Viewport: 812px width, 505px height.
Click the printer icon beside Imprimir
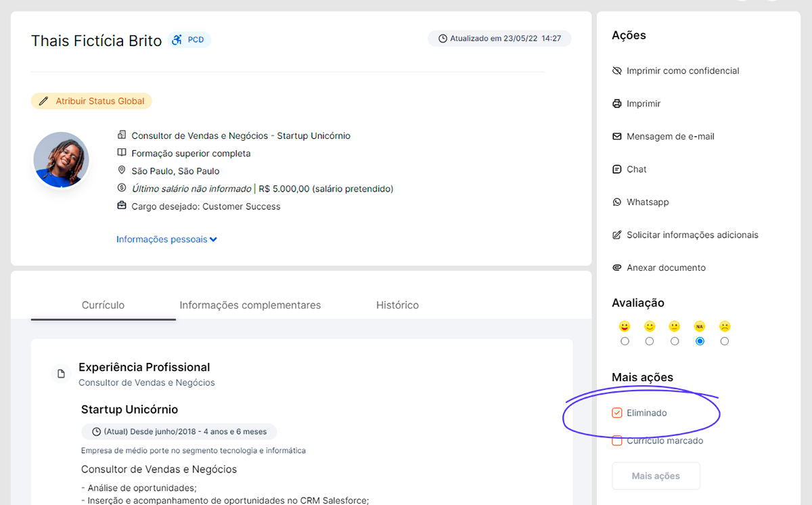pos(616,104)
